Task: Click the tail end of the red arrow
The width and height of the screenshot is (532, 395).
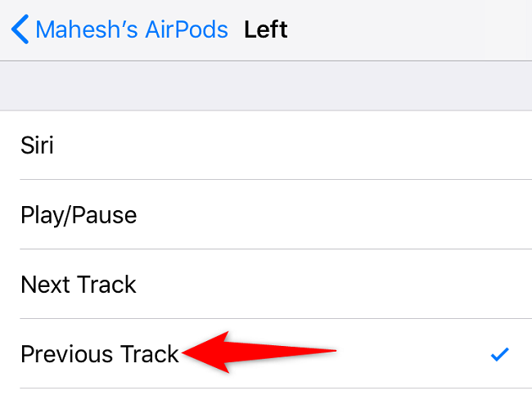Action: (x=334, y=352)
